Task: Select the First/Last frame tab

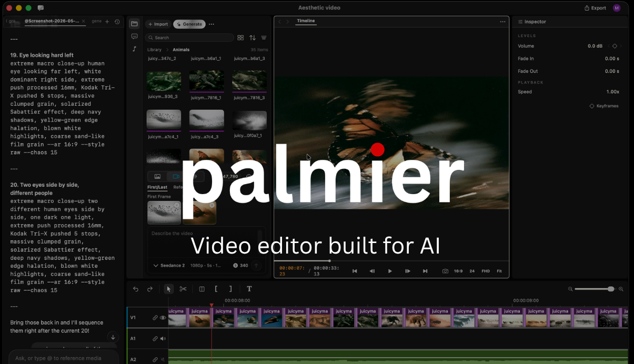Action: [157, 187]
